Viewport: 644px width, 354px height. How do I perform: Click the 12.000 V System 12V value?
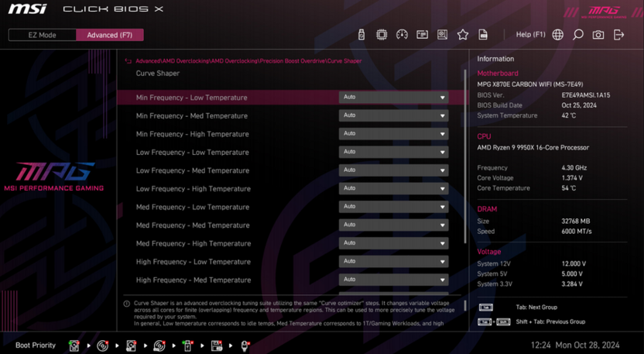574,263
